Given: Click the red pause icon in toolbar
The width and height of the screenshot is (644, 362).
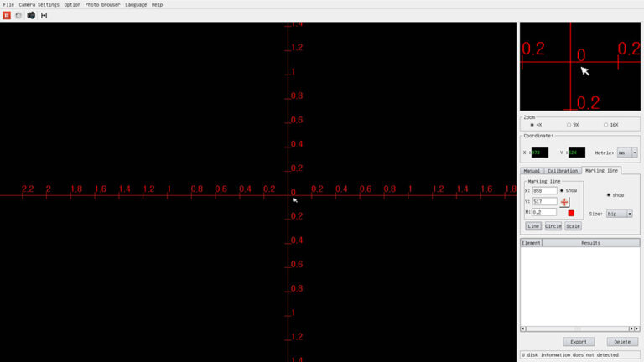Looking at the screenshot, I should point(6,15).
